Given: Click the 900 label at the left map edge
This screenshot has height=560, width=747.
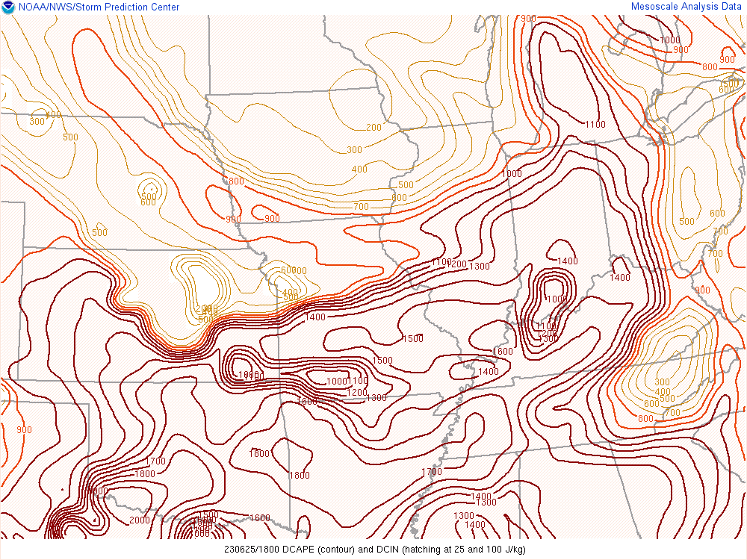Looking at the screenshot, I should point(24,430).
